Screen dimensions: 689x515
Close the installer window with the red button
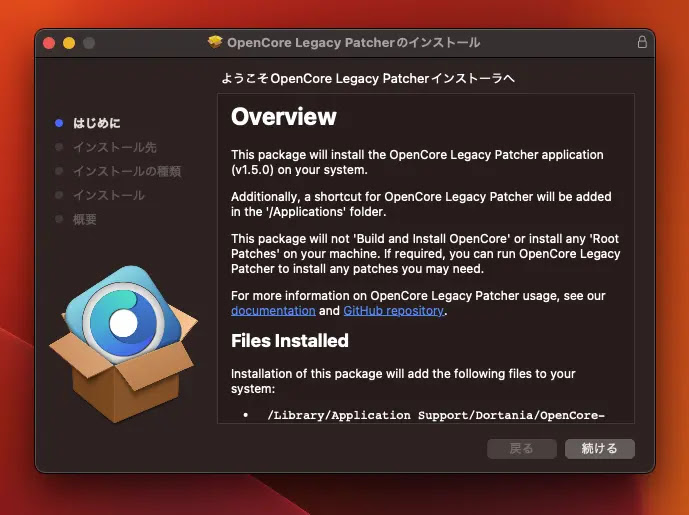tap(49, 43)
